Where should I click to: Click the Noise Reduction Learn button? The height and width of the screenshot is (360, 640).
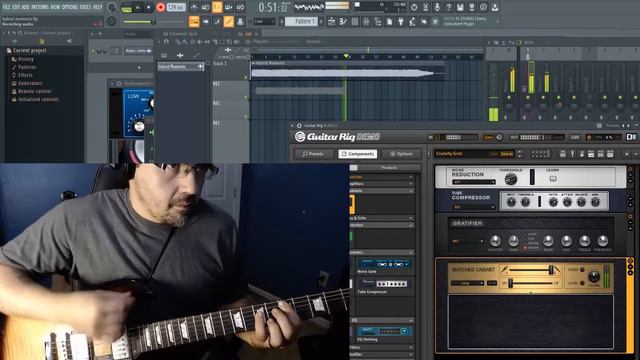[553, 178]
